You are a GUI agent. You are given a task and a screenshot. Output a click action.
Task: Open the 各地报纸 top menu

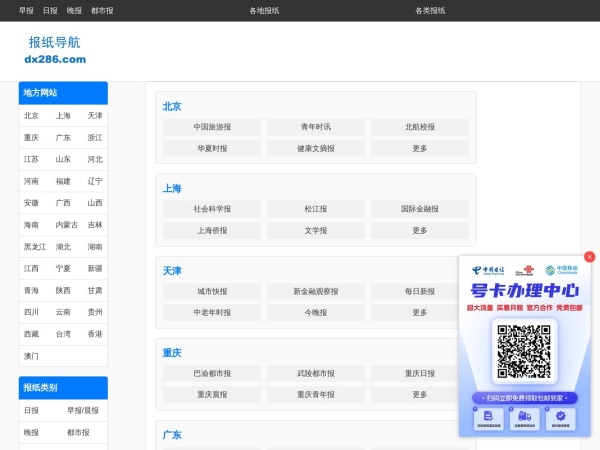(264, 11)
